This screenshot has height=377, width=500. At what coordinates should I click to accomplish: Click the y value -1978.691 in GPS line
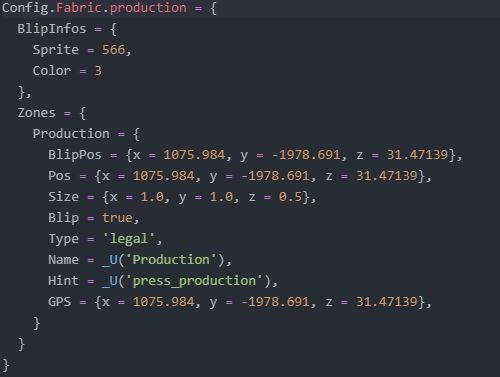pyautogui.click(x=275, y=302)
